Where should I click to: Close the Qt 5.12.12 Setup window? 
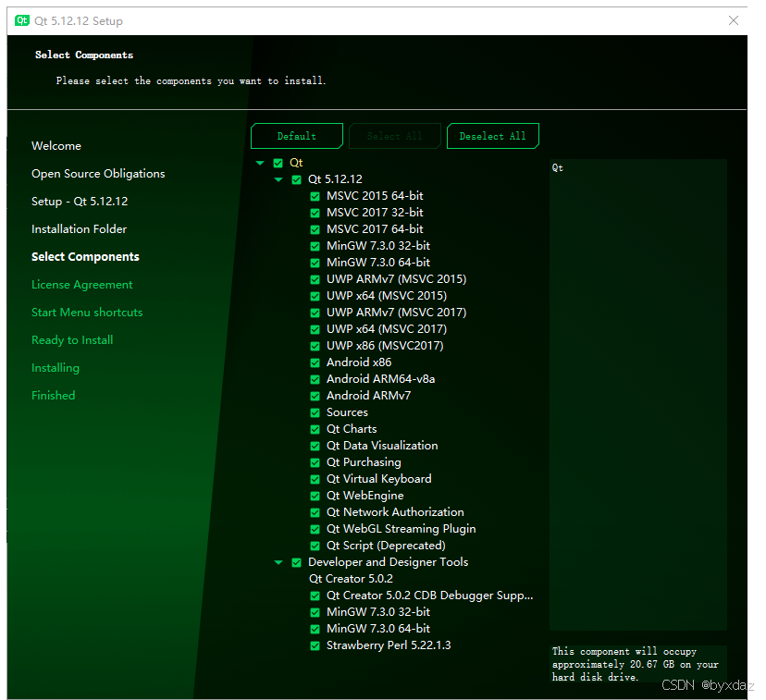[734, 20]
